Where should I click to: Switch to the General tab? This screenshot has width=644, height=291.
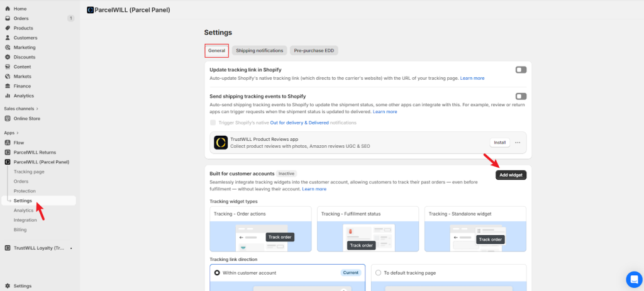216,50
